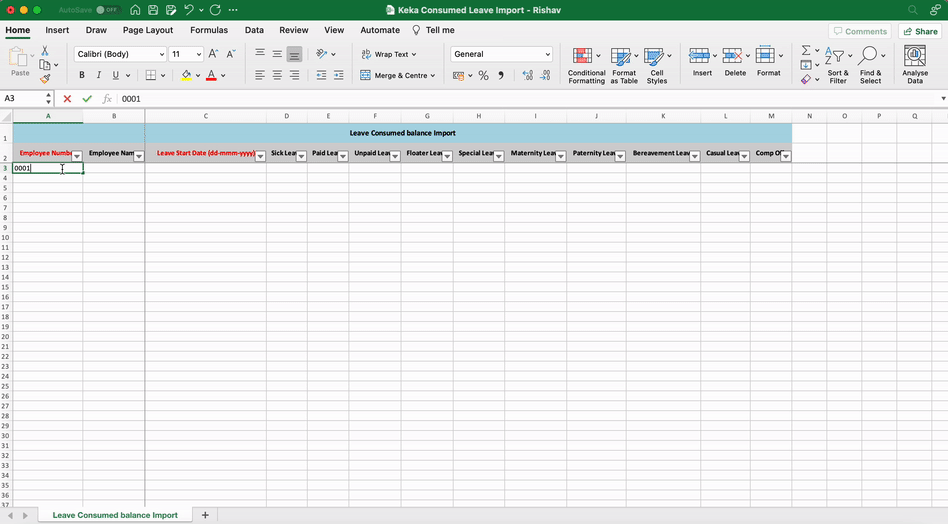The width and height of the screenshot is (948, 524).
Task: Switch to the Page Layout tab
Action: tap(148, 31)
